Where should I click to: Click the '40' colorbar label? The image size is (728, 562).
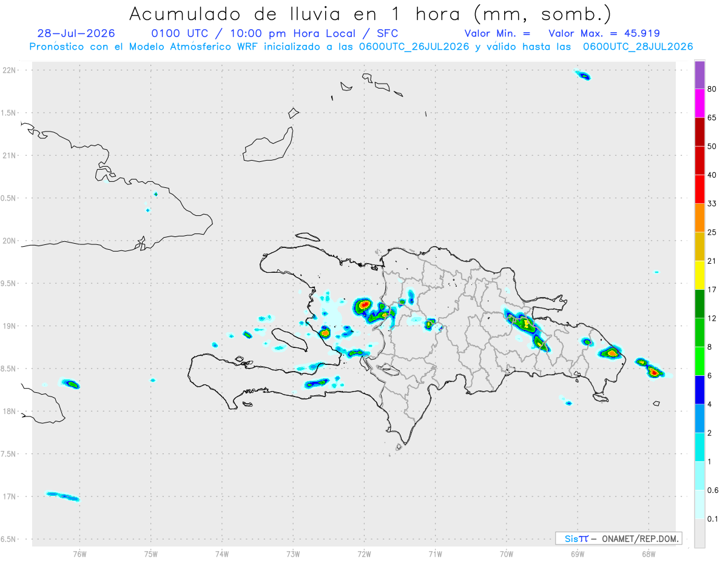point(712,175)
